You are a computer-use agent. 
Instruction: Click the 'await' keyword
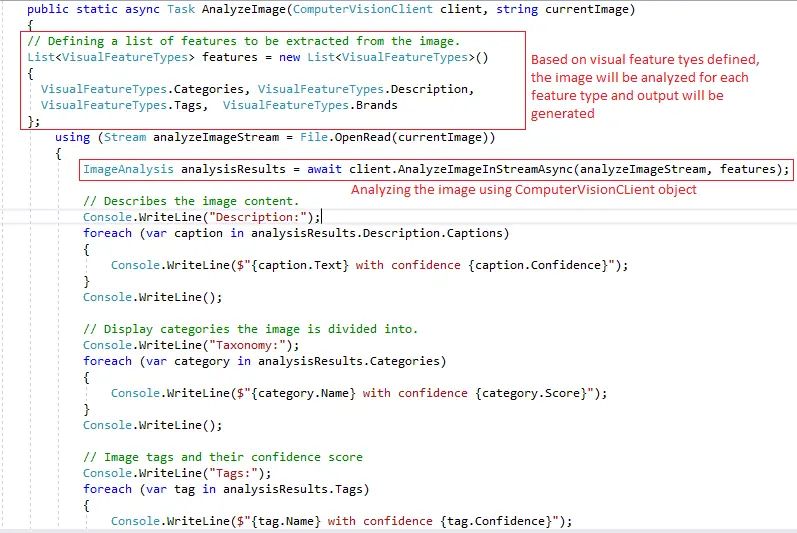tap(324, 169)
